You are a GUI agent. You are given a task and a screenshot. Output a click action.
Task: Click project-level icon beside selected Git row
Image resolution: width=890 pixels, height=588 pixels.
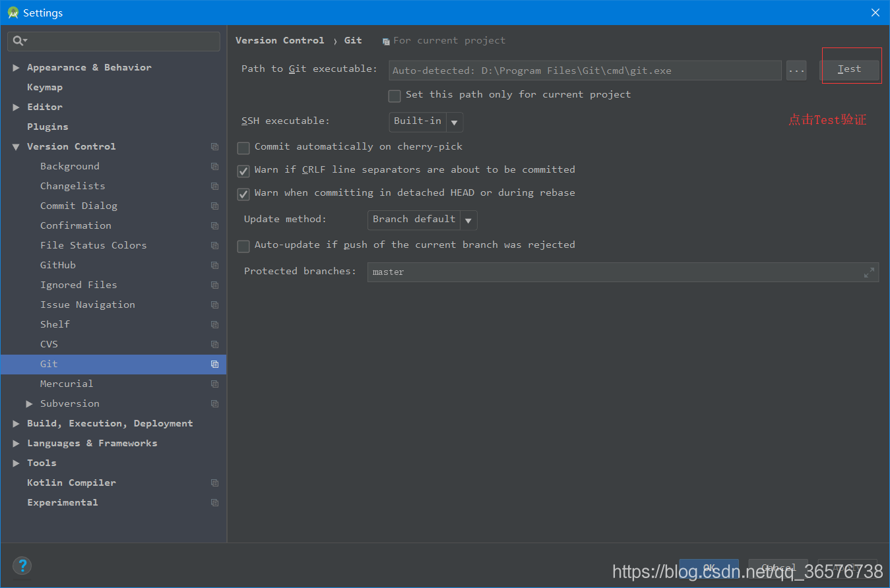pos(214,364)
